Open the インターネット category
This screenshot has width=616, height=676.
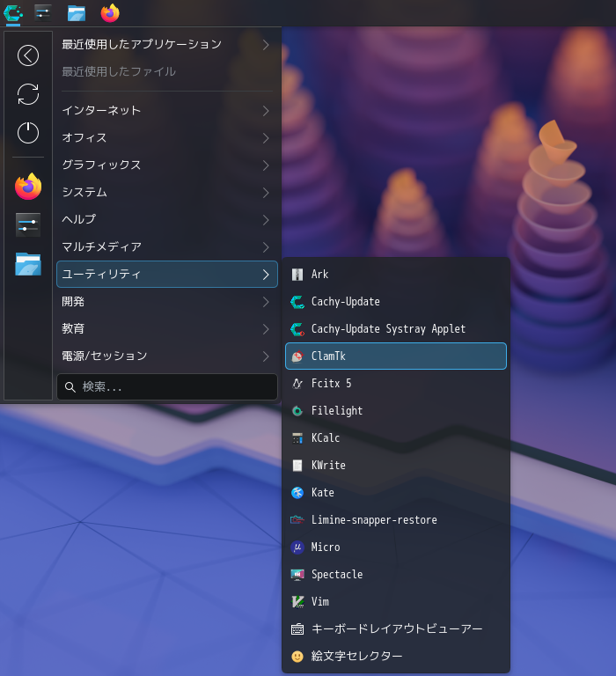click(167, 110)
